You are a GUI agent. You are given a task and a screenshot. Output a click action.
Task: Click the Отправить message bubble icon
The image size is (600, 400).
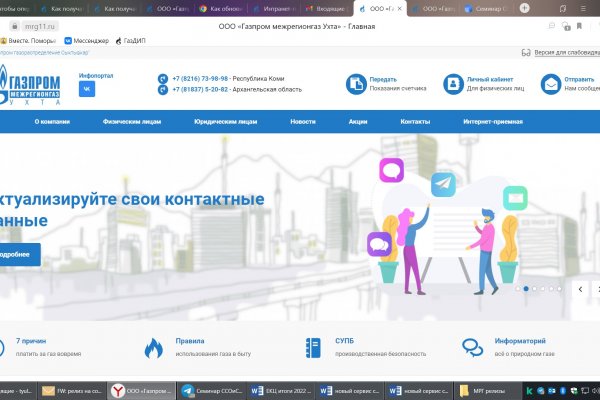pos(550,83)
